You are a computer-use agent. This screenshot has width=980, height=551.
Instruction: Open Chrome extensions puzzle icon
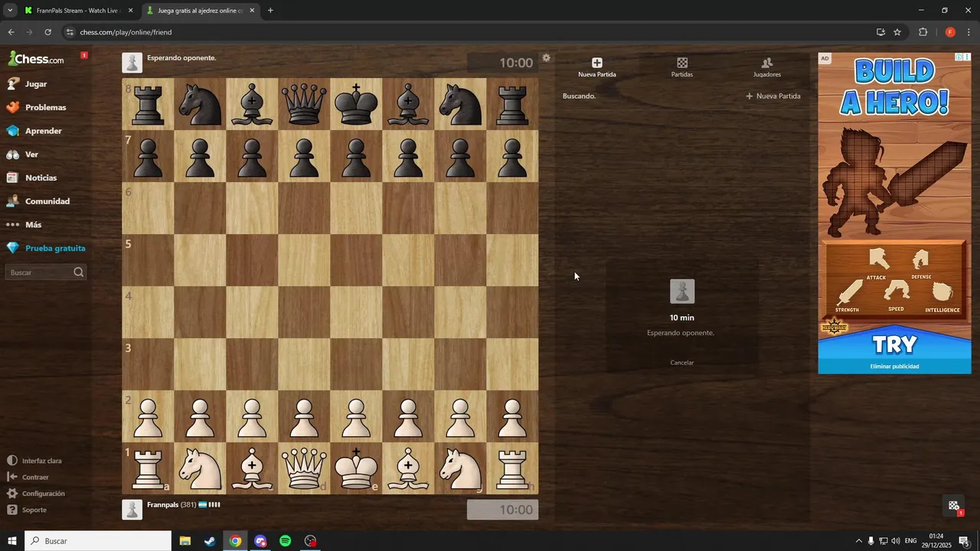(923, 32)
